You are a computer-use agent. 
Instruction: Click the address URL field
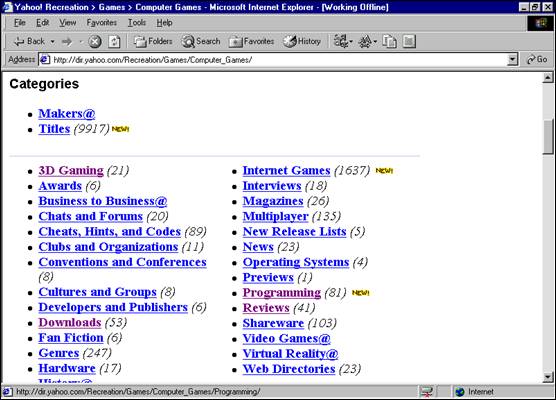(278, 60)
